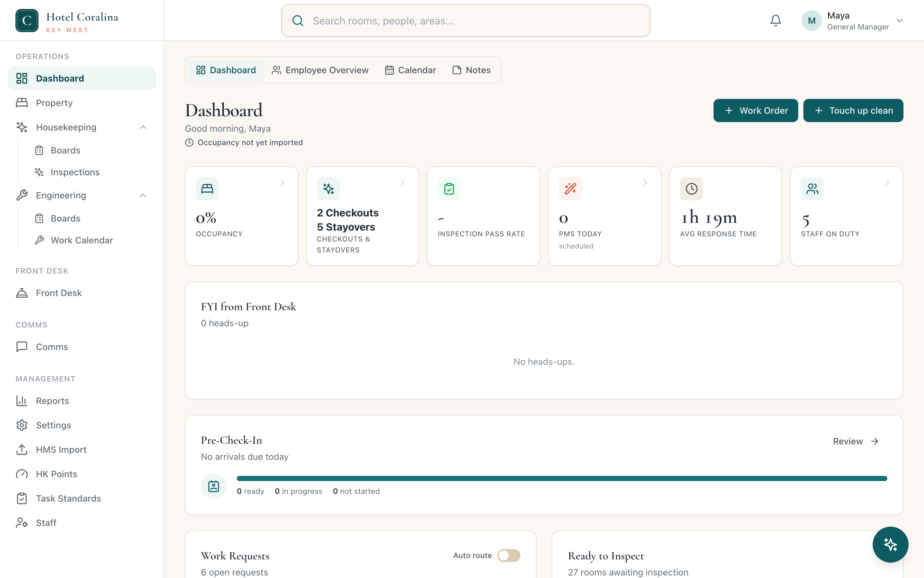924x578 pixels.
Task: Click the clock icon on Avg Response Time card
Action: (x=691, y=189)
